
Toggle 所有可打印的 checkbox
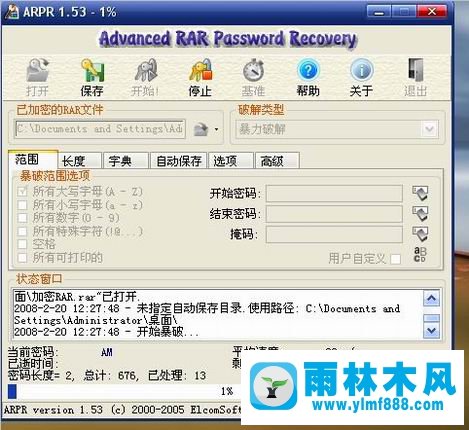(22, 257)
